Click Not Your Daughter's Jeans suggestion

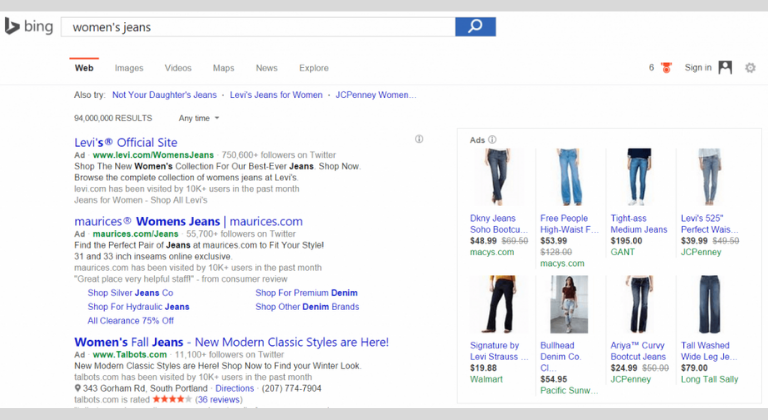[x=164, y=95]
